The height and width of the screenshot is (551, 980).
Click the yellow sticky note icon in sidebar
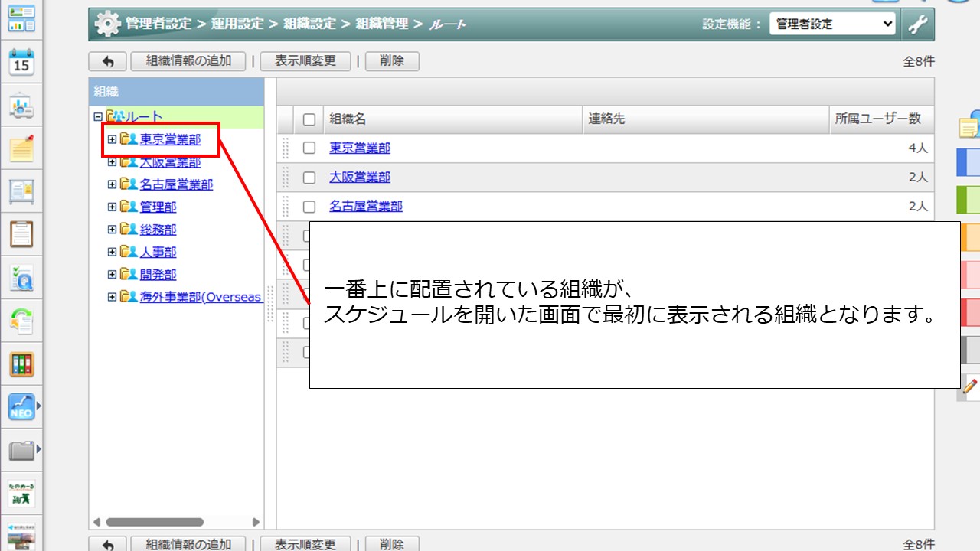pos(21,148)
